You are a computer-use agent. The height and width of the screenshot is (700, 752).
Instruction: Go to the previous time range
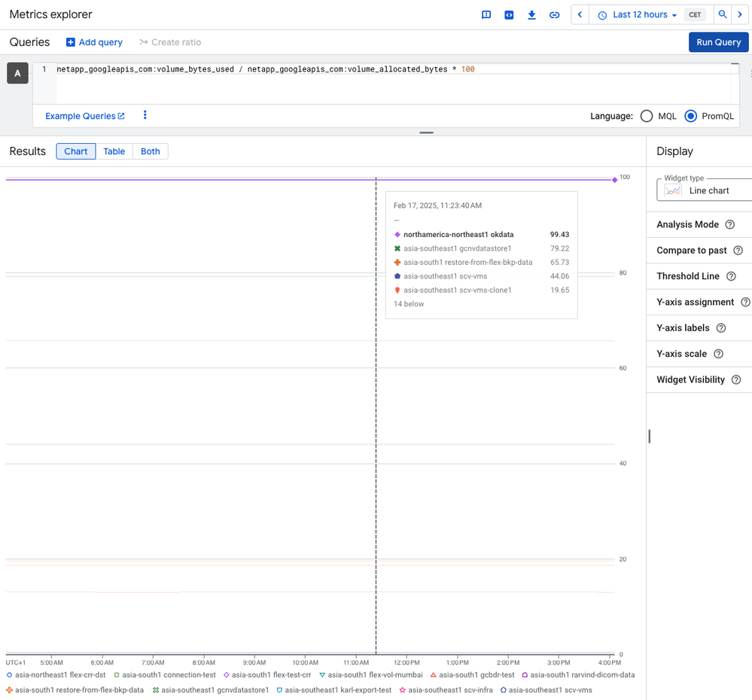tap(580, 15)
